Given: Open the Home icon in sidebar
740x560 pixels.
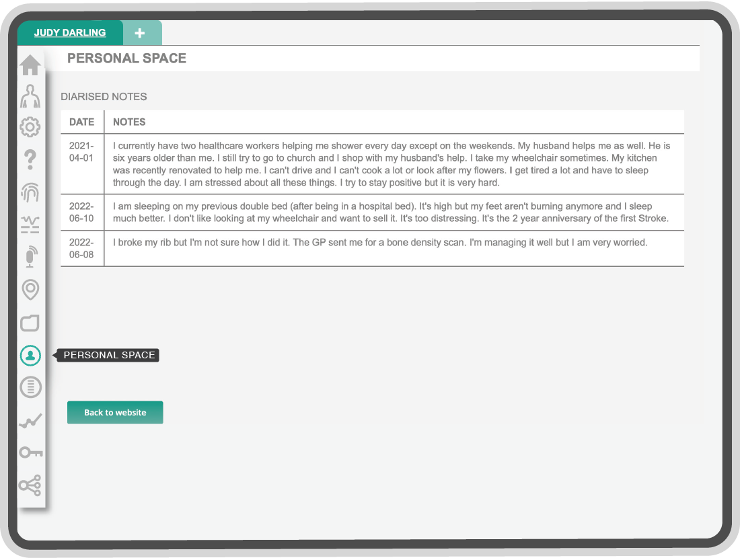Looking at the screenshot, I should pyautogui.click(x=30, y=65).
